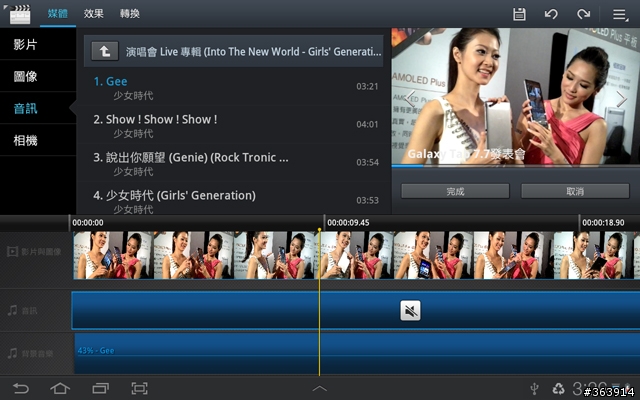Select the 背景音樂 track label
This screenshot has width=640, height=400.
tap(30, 353)
